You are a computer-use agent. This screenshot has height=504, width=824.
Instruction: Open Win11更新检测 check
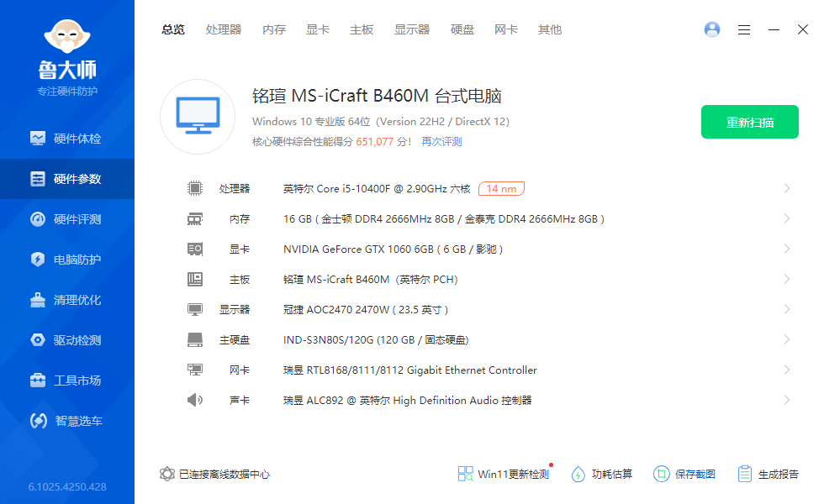pos(504,474)
